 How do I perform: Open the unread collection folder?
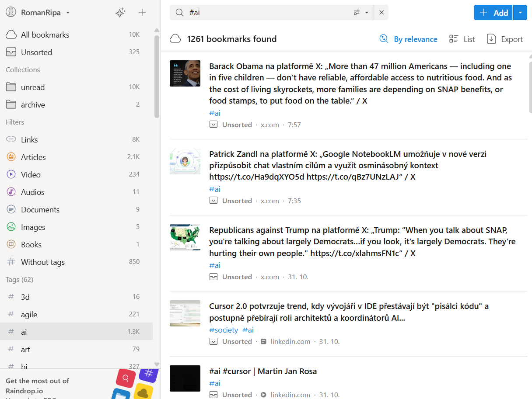[x=76, y=87]
